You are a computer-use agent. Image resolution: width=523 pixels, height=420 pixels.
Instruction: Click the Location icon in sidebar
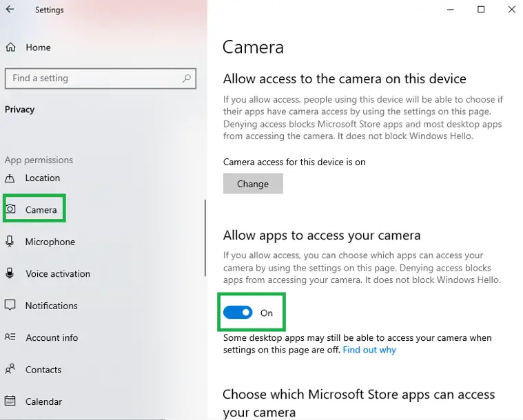tap(10, 178)
